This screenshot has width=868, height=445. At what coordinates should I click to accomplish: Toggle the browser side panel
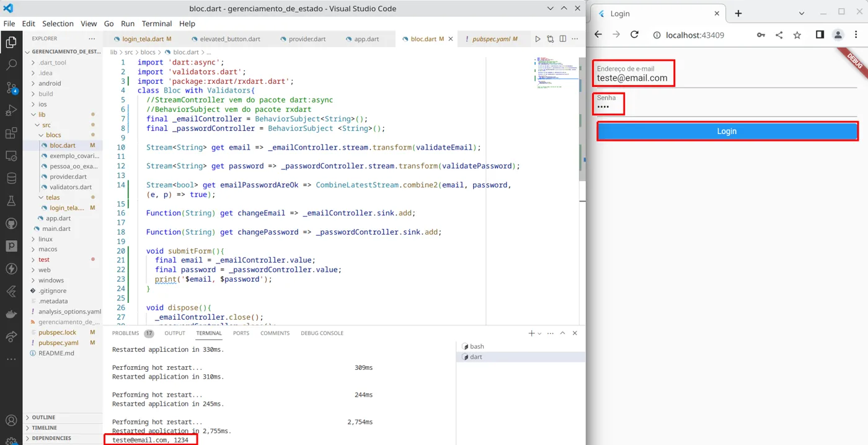(820, 35)
